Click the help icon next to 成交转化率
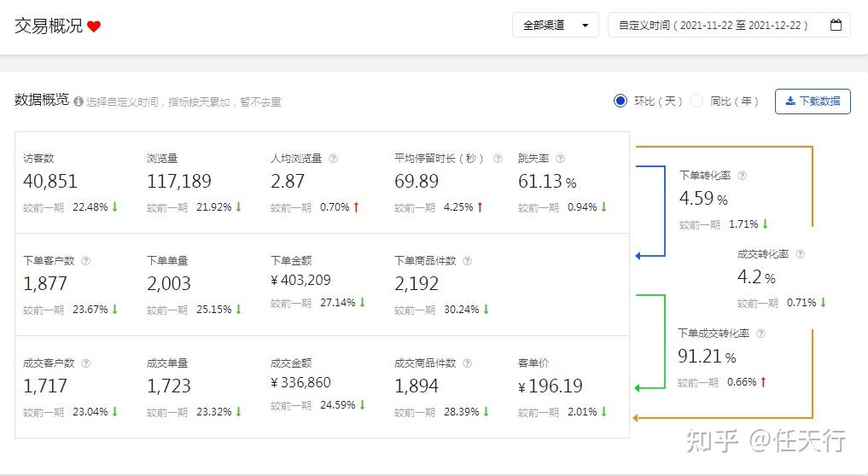 tap(800, 254)
